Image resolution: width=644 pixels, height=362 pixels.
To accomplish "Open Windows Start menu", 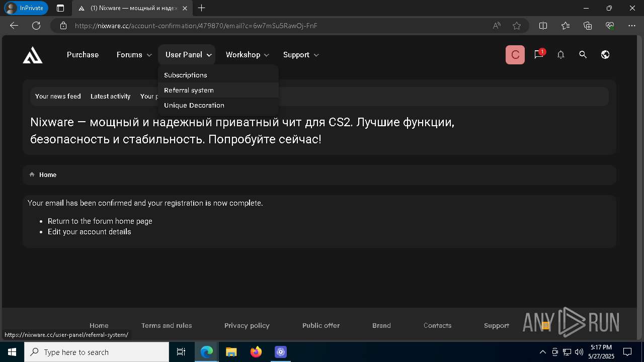I will pos(12,352).
